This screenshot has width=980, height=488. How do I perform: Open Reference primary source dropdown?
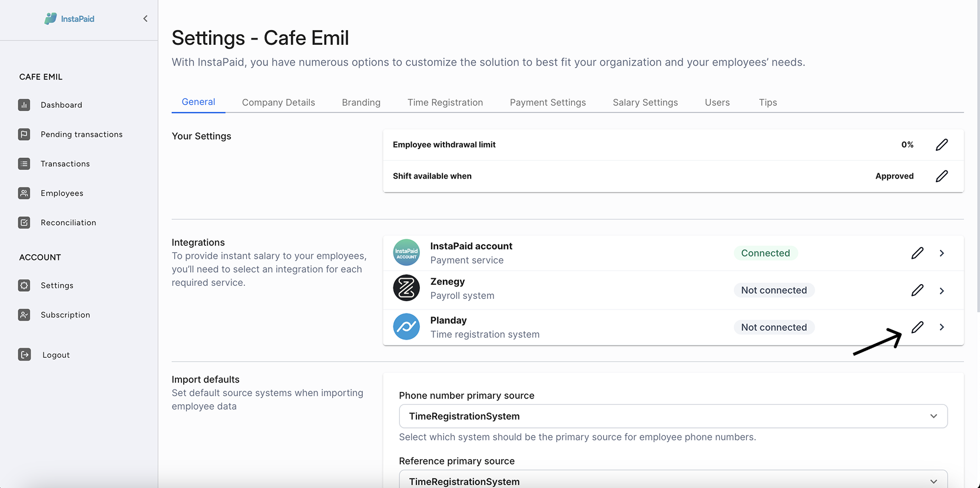pyautogui.click(x=673, y=480)
